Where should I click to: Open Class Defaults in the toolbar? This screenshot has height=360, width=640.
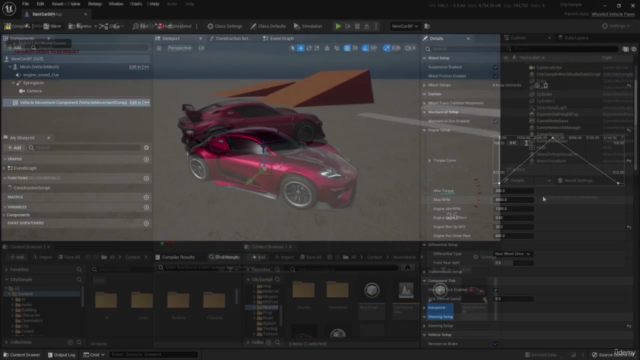point(268,26)
